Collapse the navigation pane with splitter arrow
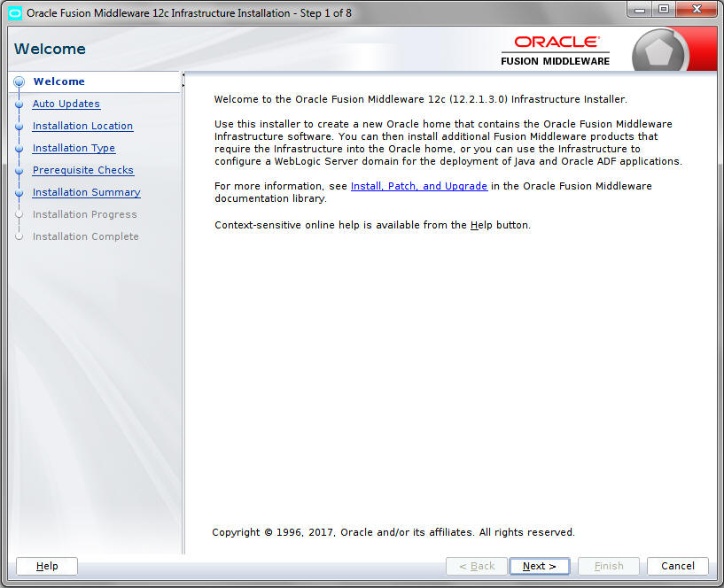This screenshot has height=588, width=724. (x=183, y=74)
